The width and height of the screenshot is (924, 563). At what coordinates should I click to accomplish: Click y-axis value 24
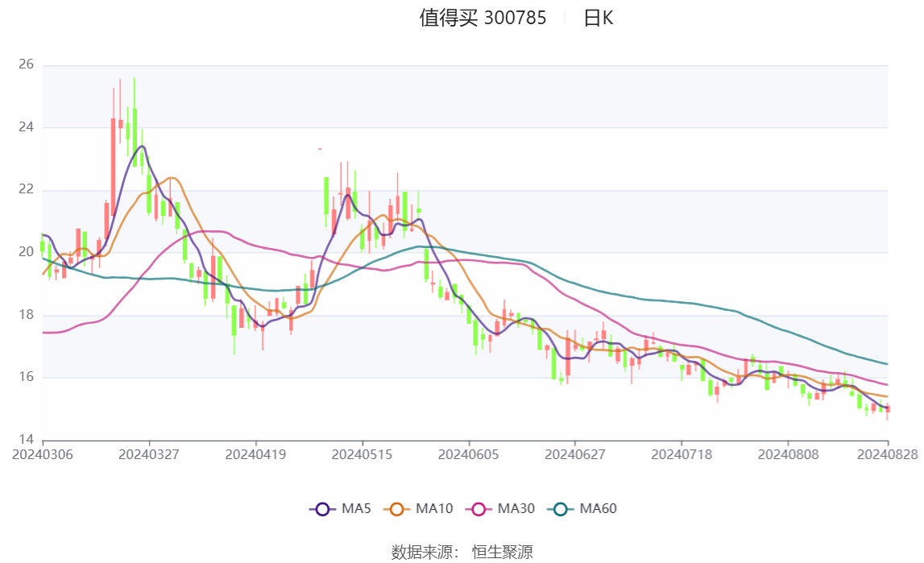26,126
